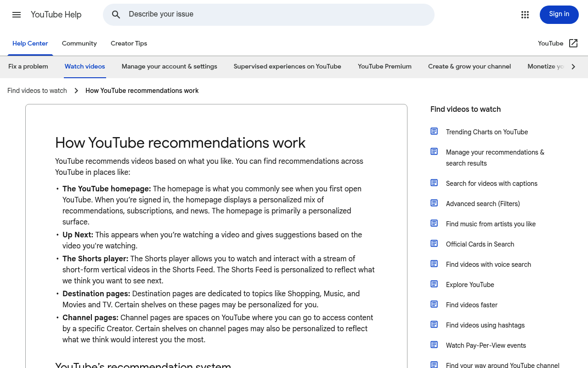Click the 'Destination pages:' bold text

(96, 293)
